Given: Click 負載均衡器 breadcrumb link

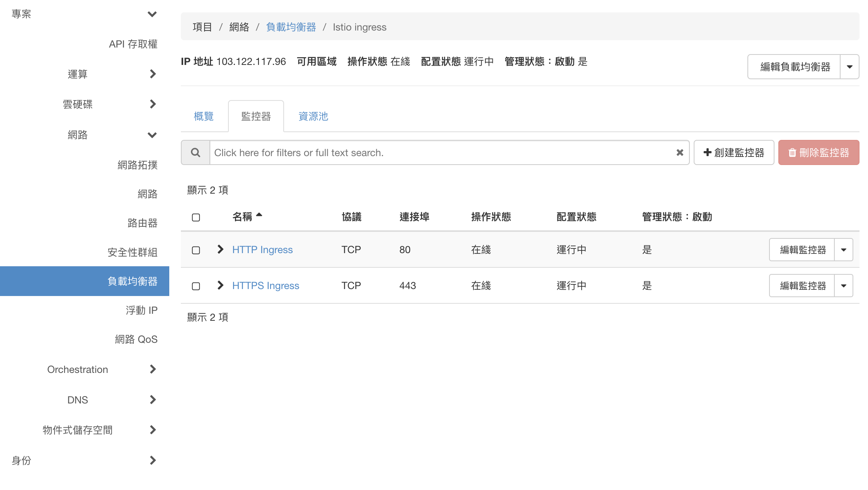Looking at the screenshot, I should pyautogui.click(x=291, y=27).
